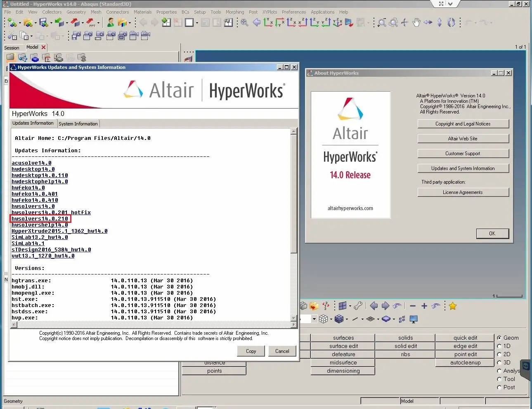Open the Preferences menu
This screenshot has height=409, width=532.
pyautogui.click(x=294, y=12)
